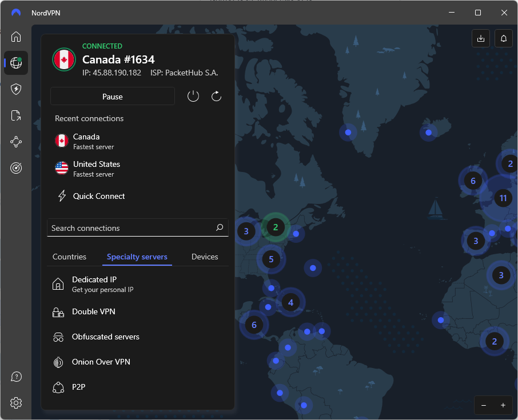Open the help chat sidebar icon
Image resolution: width=518 pixels, height=420 pixels.
[x=16, y=377]
